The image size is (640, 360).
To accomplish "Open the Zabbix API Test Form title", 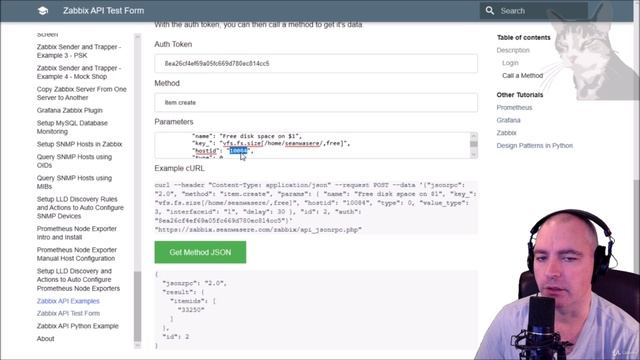I will click(103, 11).
